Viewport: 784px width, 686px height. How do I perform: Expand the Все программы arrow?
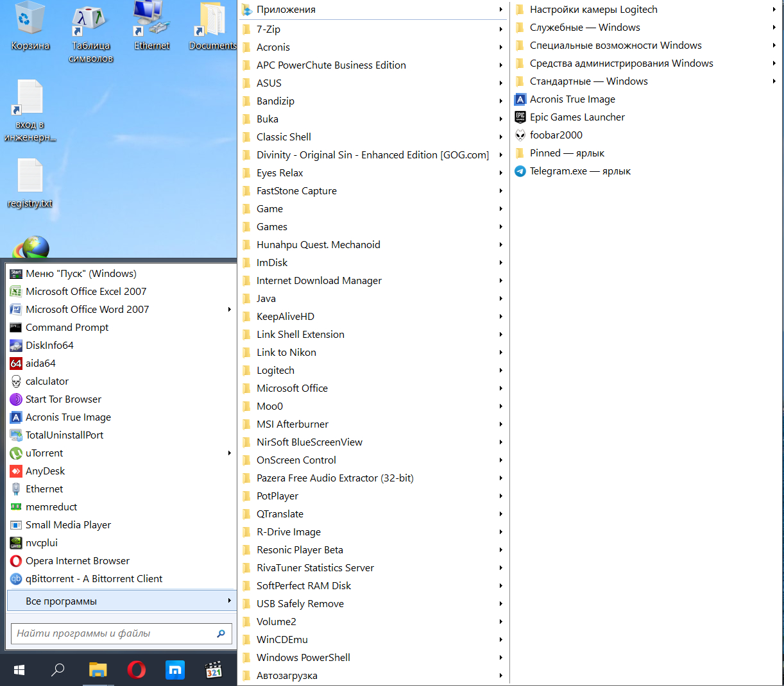230,601
